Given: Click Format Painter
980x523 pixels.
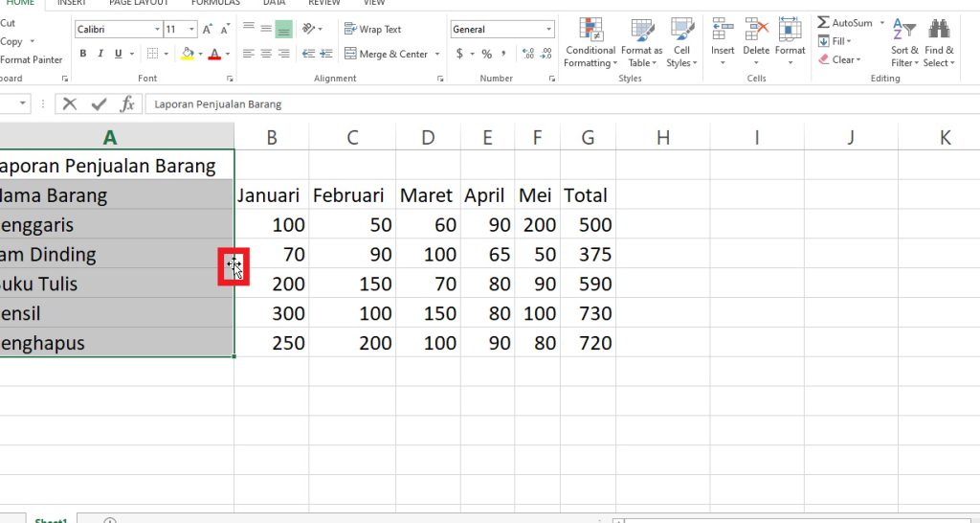Looking at the screenshot, I should tap(32, 59).
